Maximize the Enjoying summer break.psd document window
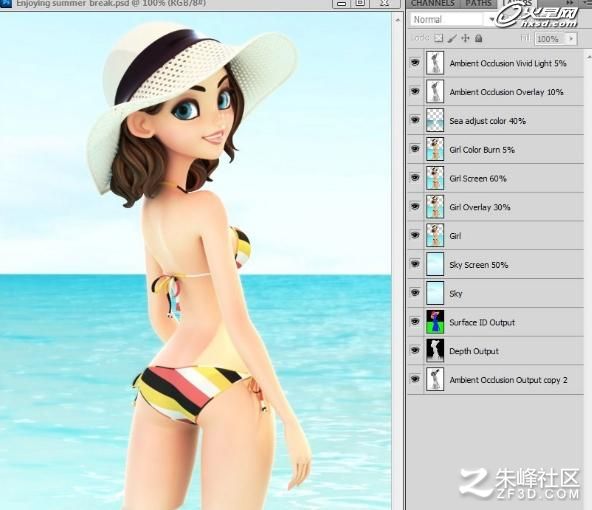The width and height of the screenshot is (592, 510). tap(361, 3)
